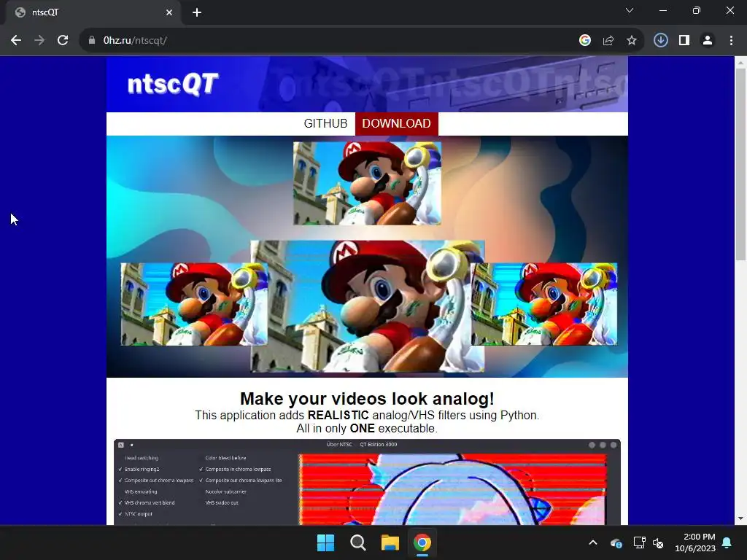The height and width of the screenshot is (560, 747).
Task: Click the glitched red preview in app screenshot
Action: 452,489
